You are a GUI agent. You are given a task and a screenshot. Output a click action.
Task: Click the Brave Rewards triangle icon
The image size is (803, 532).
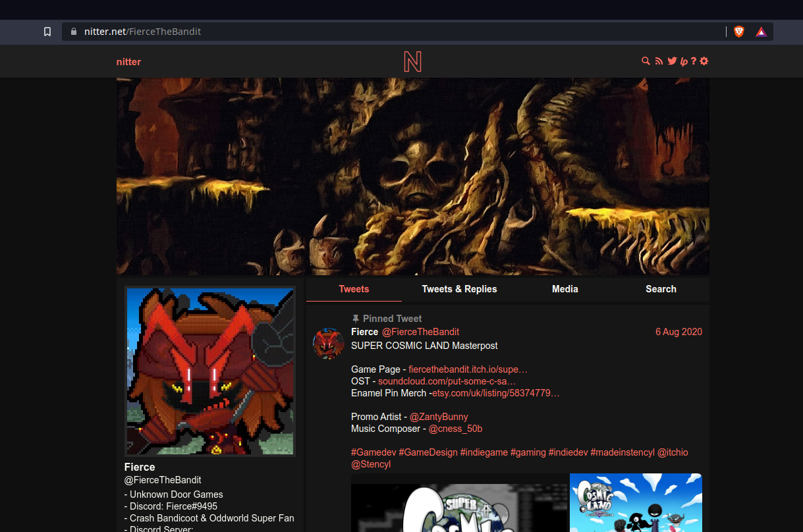tap(761, 32)
